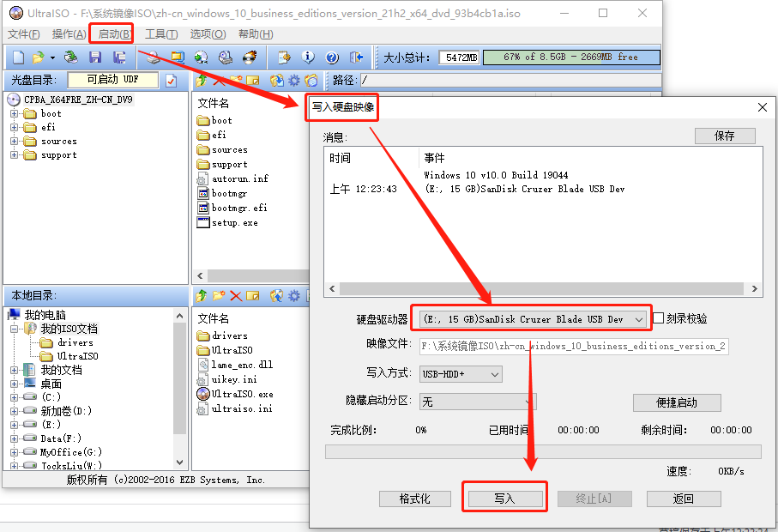Click the write progress bar
This screenshot has height=532, width=778.
pos(543,451)
